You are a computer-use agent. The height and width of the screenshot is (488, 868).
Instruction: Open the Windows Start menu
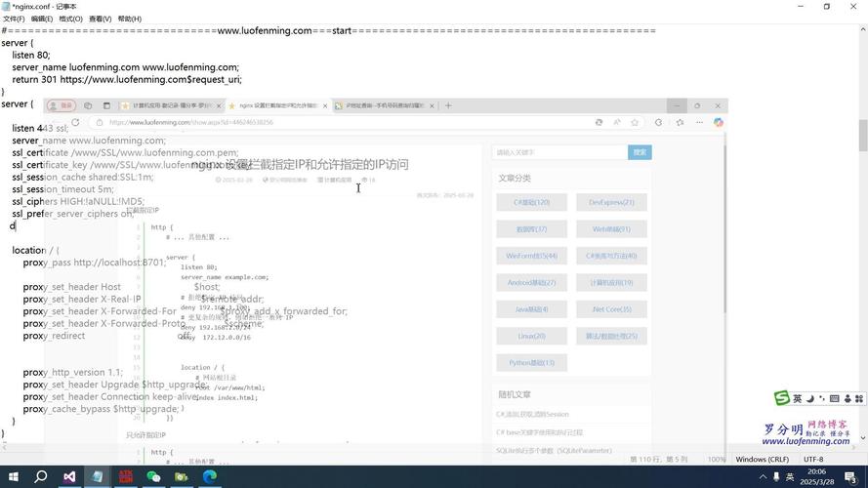coord(14,476)
